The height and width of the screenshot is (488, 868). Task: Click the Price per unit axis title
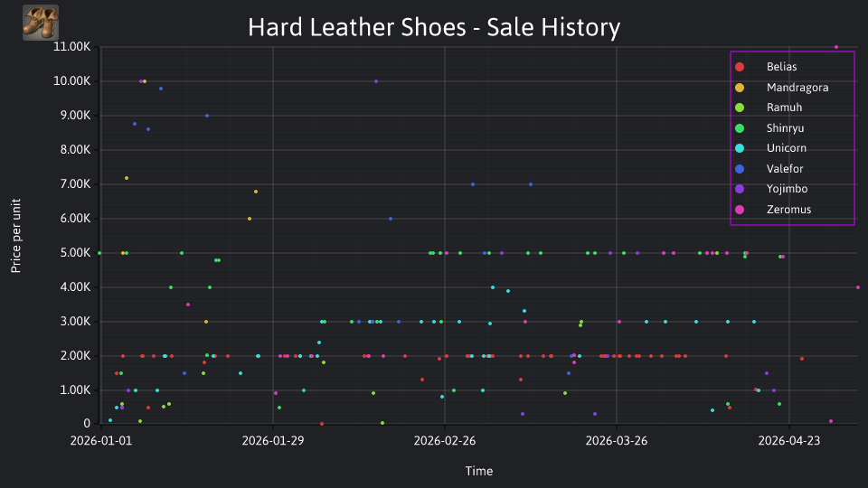16,236
